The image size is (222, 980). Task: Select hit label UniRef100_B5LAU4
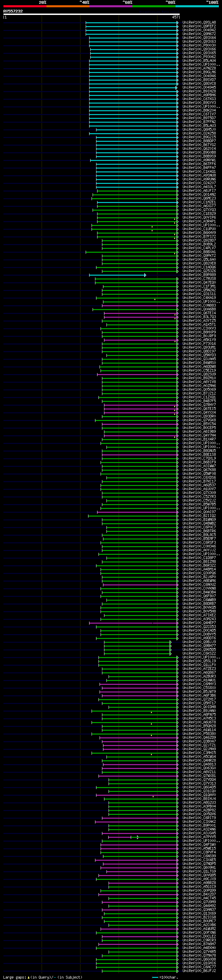pos(199,61)
